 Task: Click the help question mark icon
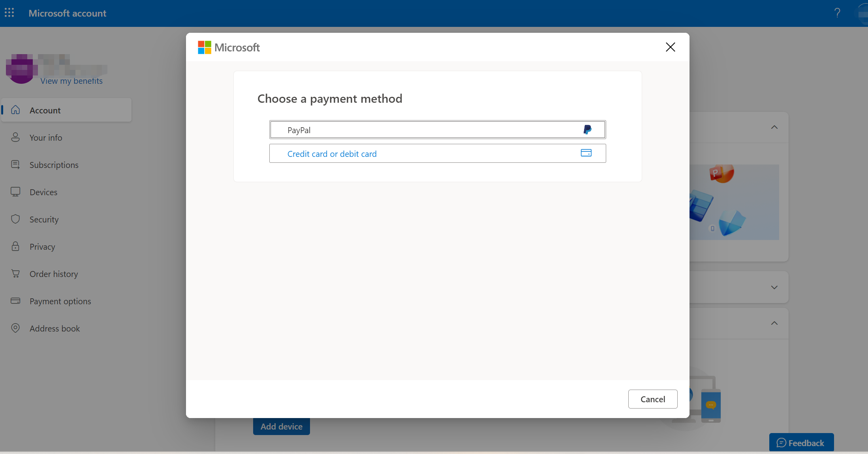click(x=837, y=13)
